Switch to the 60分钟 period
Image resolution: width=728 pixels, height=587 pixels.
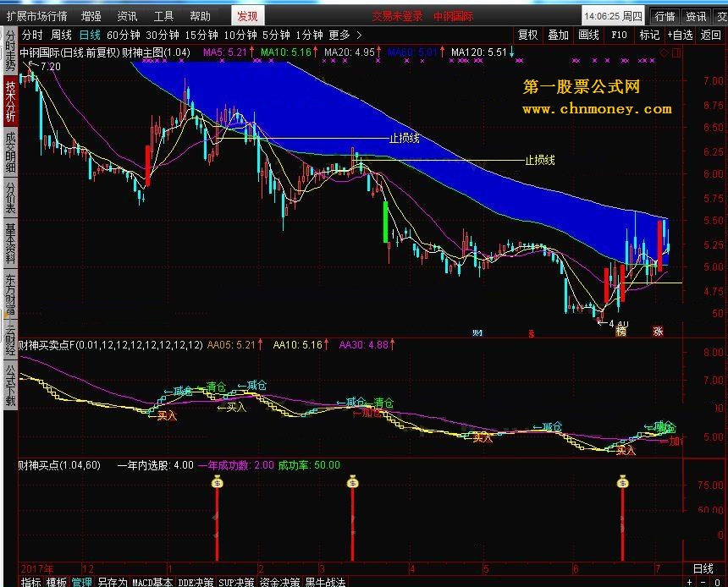123,35
